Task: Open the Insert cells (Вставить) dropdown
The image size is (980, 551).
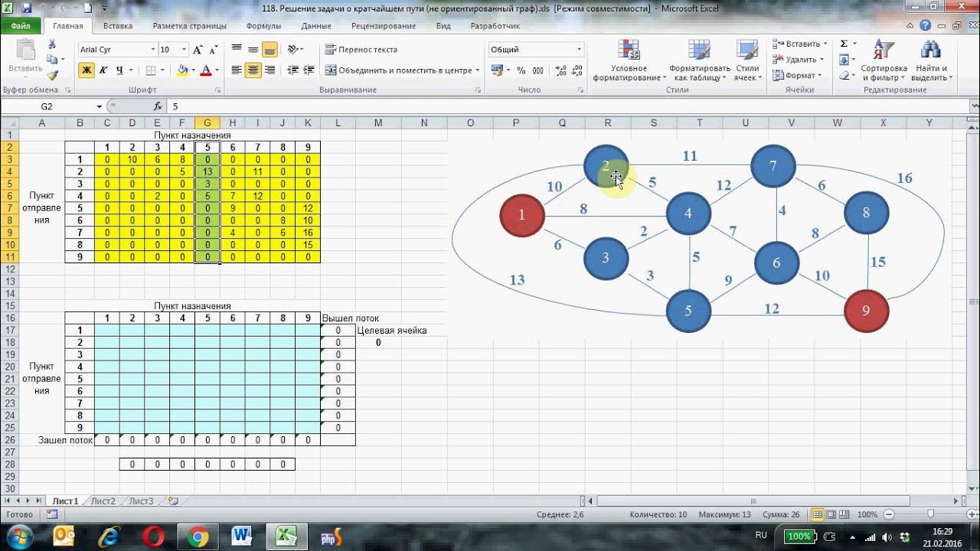Action: (799, 44)
